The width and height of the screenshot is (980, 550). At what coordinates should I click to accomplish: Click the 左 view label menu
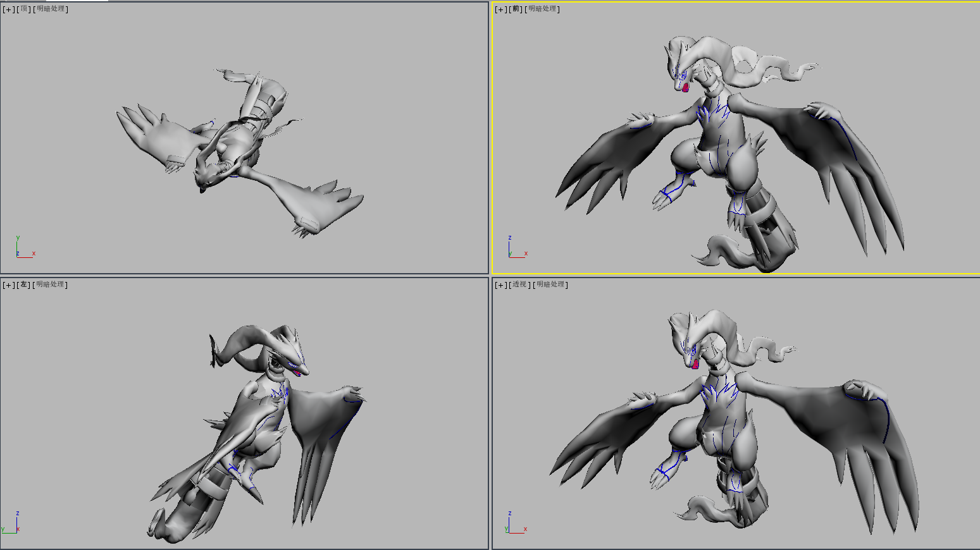24,285
